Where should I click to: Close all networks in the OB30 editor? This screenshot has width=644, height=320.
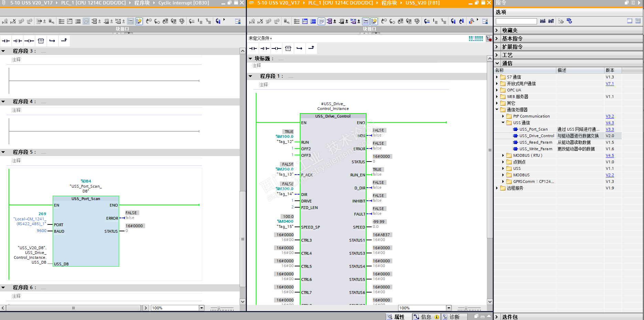[78, 21]
